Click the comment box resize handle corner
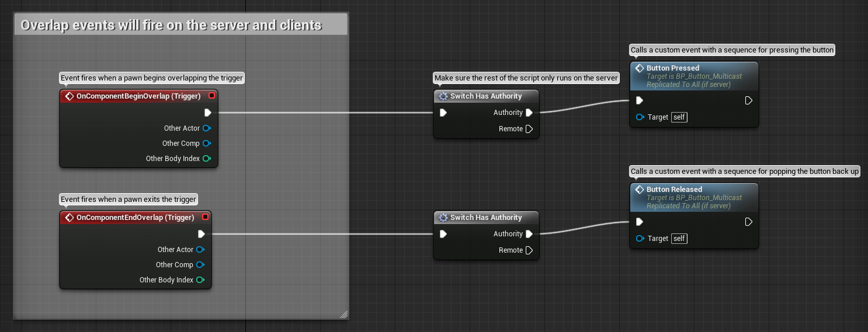This screenshot has width=868, height=332. tap(344, 314)
